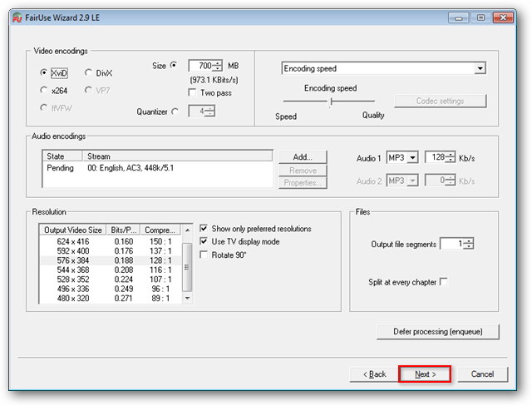Decrease Output file segments spinner
532x406 pixels.
(x=469, y=246)
